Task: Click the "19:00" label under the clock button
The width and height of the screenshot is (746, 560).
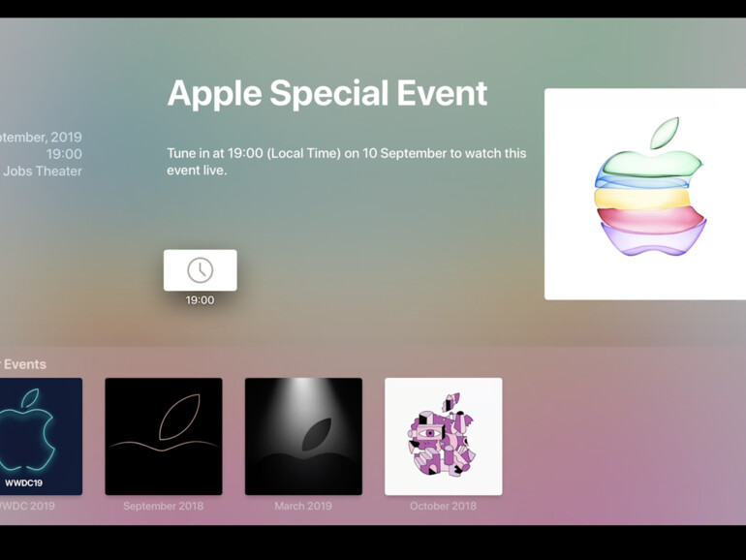Action: [200, 300]
